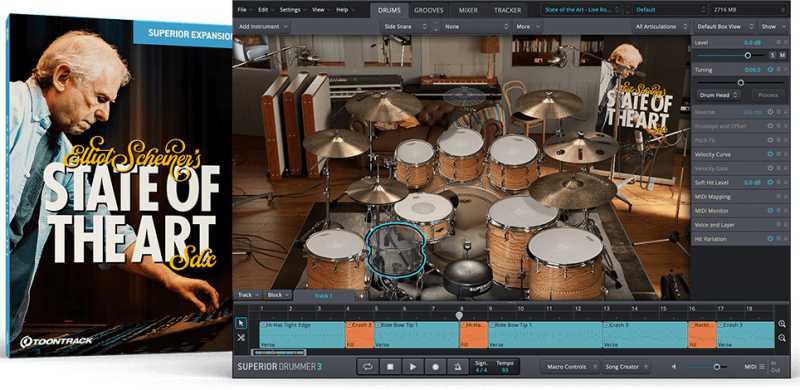
Task: Open the State of the Art library selector
Action: [583, 10]
